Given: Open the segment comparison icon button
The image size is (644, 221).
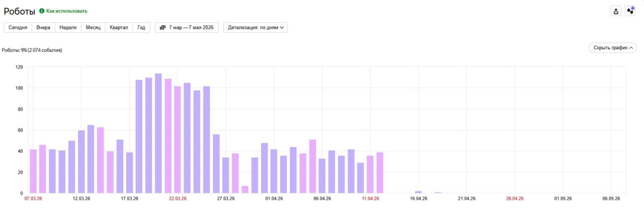Looking at the screenshot, I should pos(630,11).
